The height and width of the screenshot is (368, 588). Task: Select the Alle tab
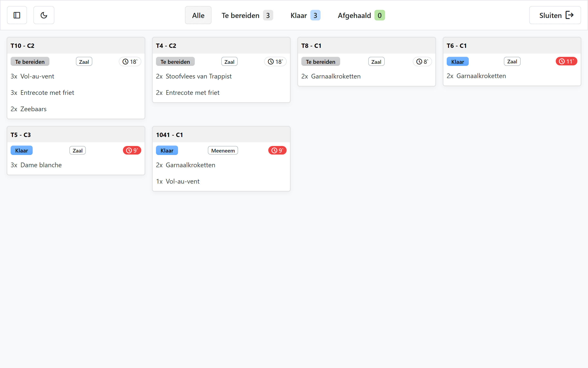[198, 15]
